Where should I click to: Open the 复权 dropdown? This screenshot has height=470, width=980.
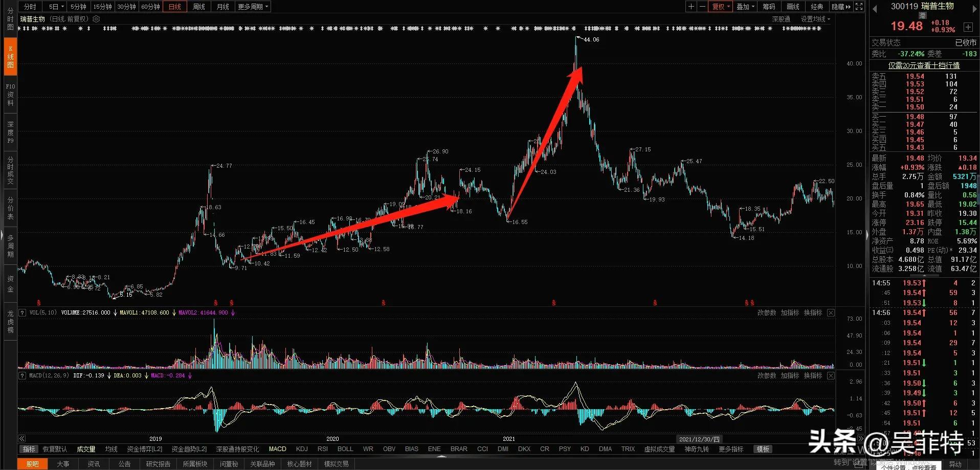pyautogui.click(x=721, y=7)
